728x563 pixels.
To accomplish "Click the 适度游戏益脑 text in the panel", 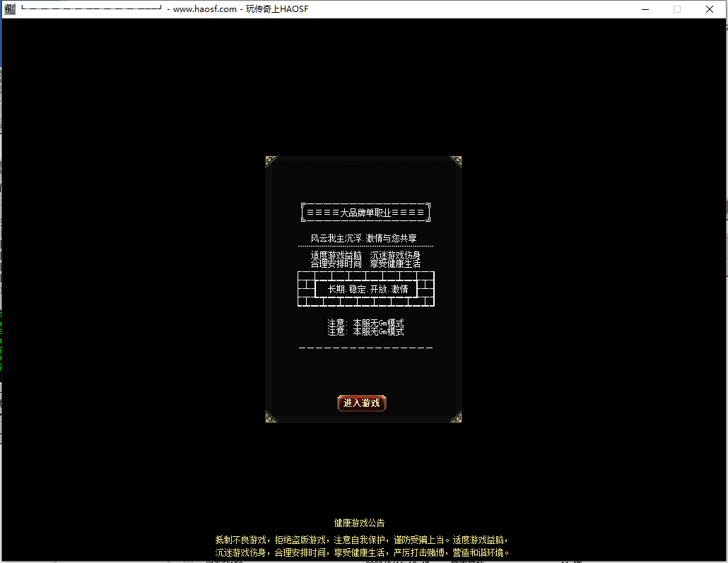I will [x=336, y=255].
